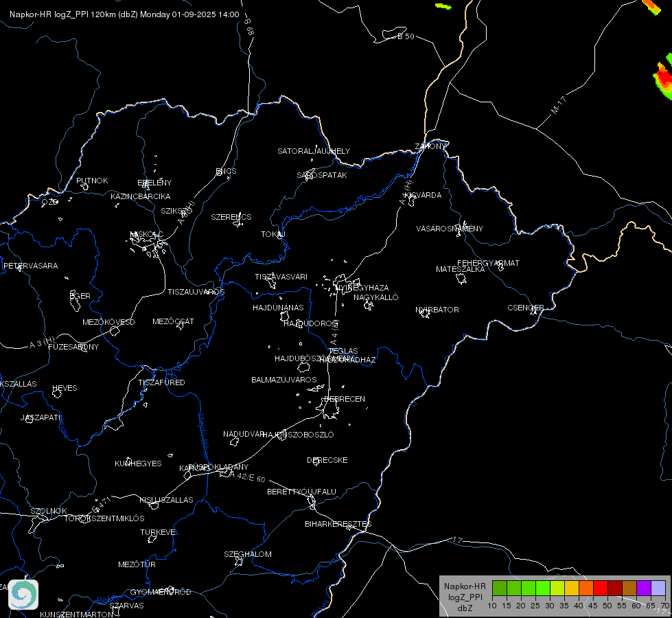Screen dimensions: 672x618
Task: Click the small green radar echo at top
Action: pyautogui.click(x=443, y=6)
